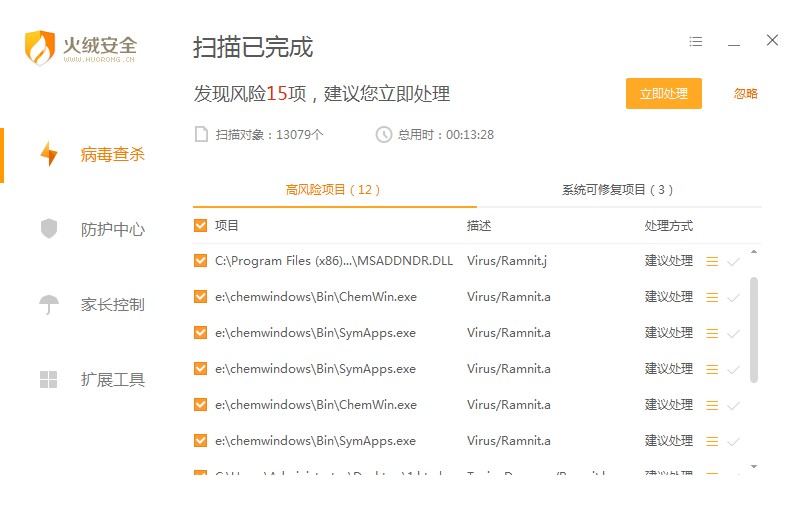
Task: Click the 立即处理 button
Action: 664,93
